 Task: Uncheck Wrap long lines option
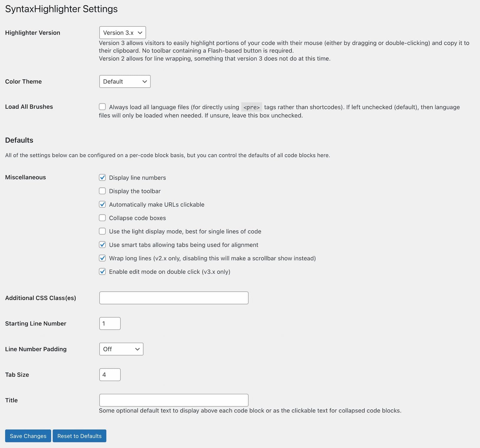tap(102, 258)
